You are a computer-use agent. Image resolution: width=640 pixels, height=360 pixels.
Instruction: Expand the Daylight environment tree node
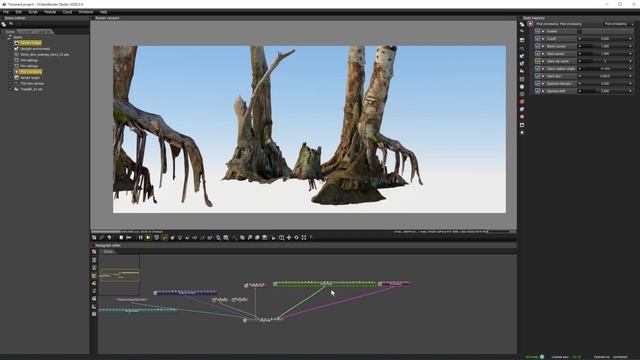click(11, 49)
